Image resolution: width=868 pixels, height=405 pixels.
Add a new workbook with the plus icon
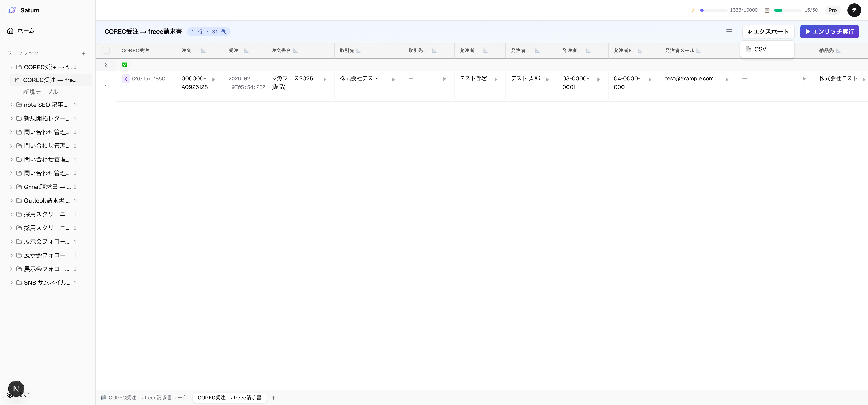coord(83,53)
